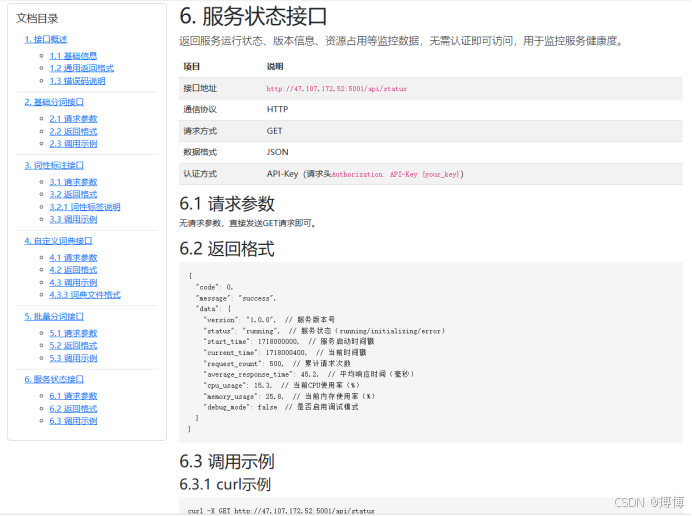Click the "current_time" code line
This screenshot has height=516, width=692.
(x=285, y=353)
